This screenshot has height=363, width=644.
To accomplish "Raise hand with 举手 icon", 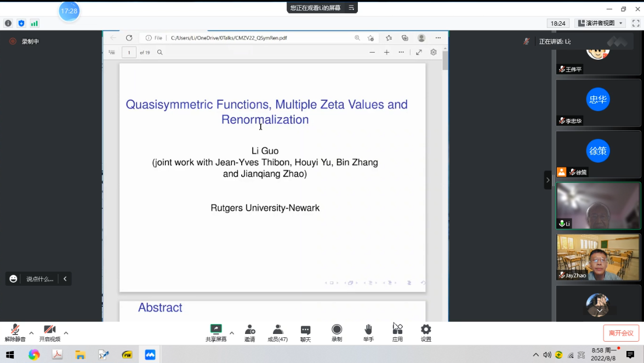I will (368, 332).
